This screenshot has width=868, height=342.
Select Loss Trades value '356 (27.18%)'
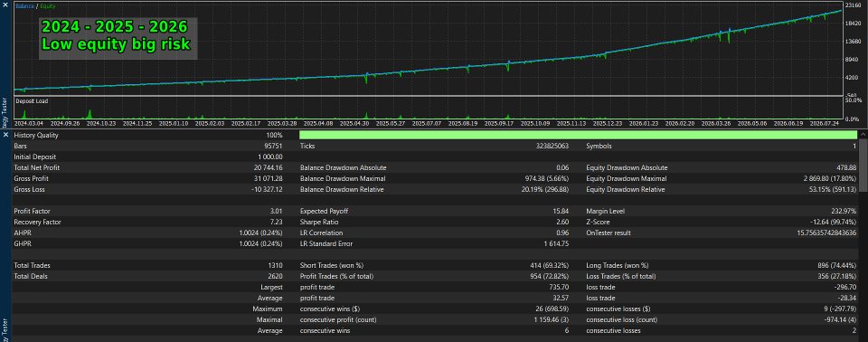(836, 276)
